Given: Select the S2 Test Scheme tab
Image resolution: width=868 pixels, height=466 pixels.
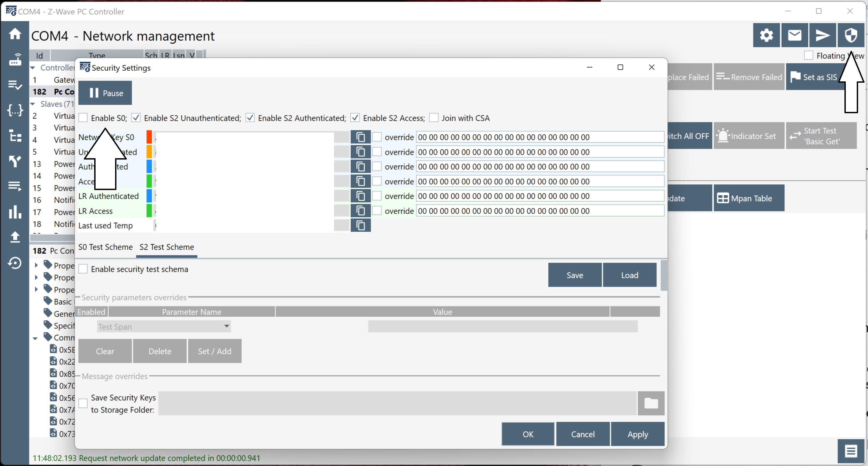Looking at the screenshot, I should point(166,247).
